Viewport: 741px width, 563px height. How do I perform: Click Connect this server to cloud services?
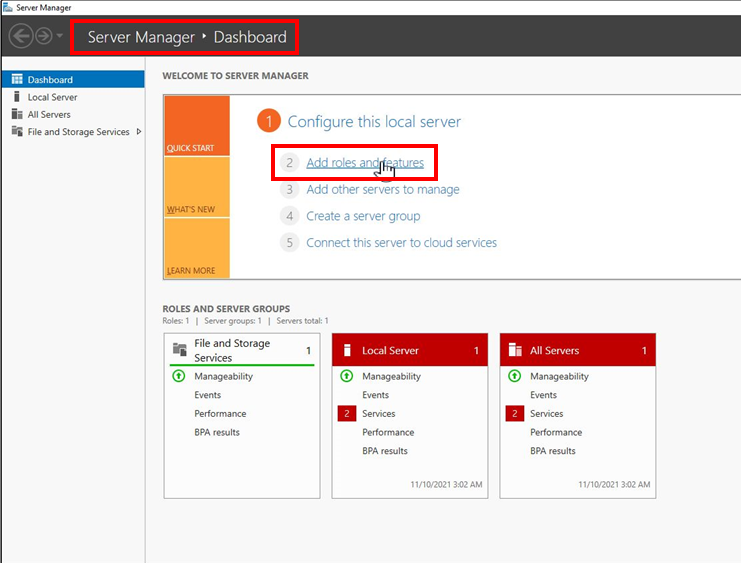(401, 243)
